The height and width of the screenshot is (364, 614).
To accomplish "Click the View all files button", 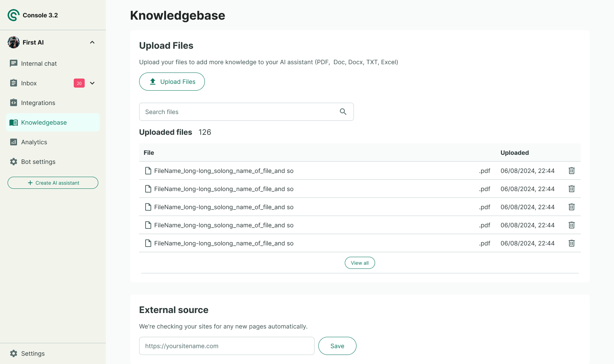I will click(360, 263).
